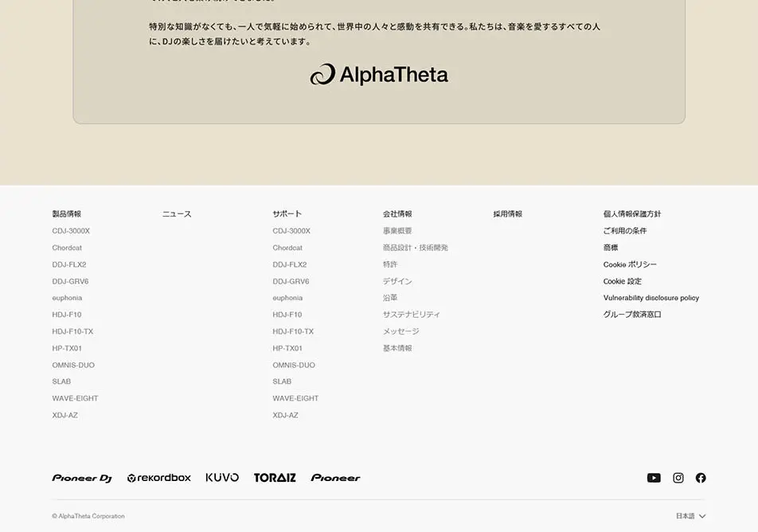Open the 沿革 link

pos(390,298)
